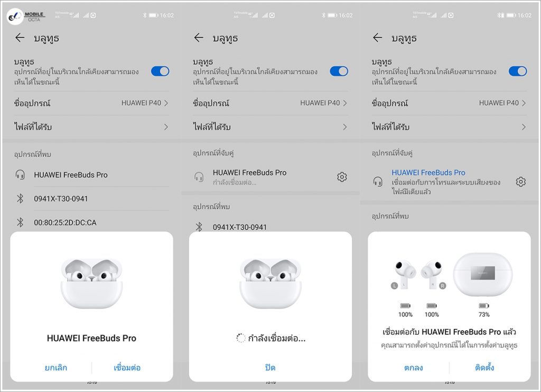Open gear settings for connecting FreeBuds Pro

[342, 177]
